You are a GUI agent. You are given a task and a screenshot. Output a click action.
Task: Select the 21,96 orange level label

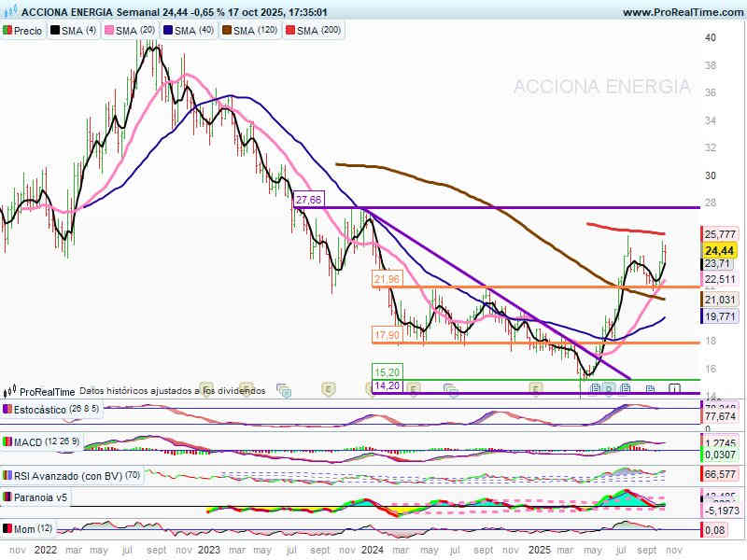tap(386, 279)
